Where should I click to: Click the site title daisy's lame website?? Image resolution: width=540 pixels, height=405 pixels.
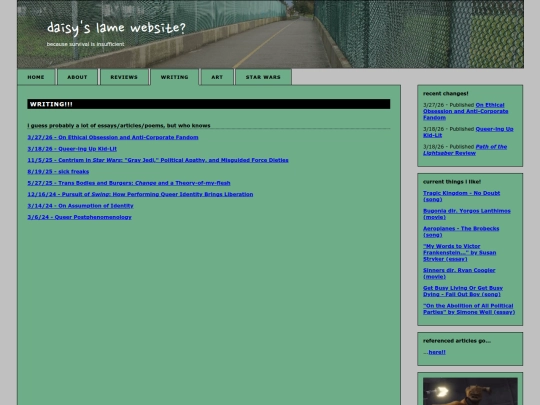pyautogui.click(x=116, y=28)
